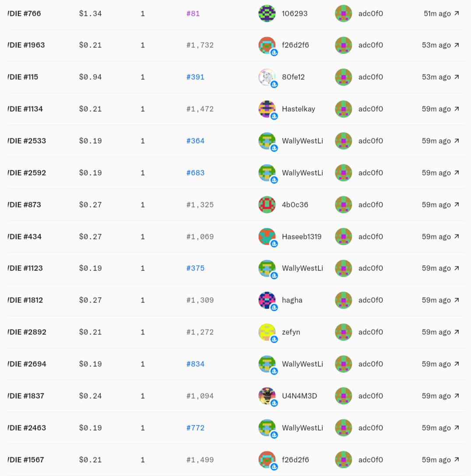
Task: Click U4N4M3D seller avatar
Action: point(267,396)
